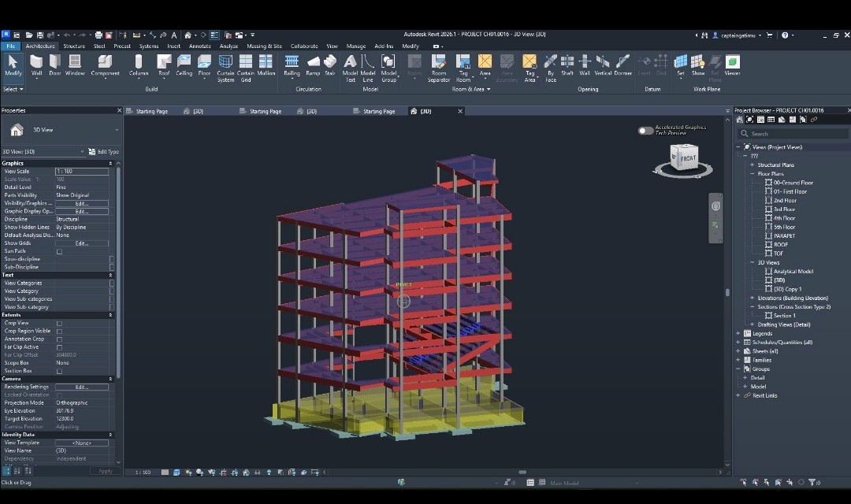Screen dimensions: 851x504
Task: Select the Ramp tool
Action: tap(313, 65)
